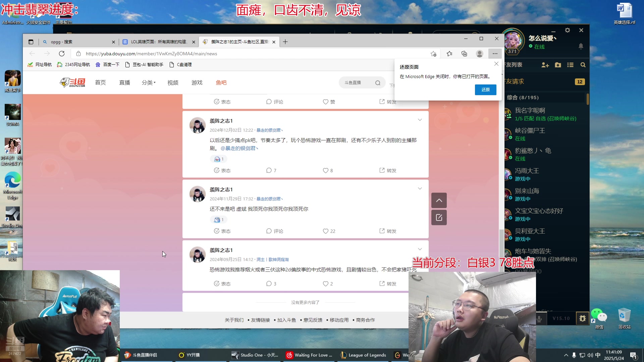
Task: Open the 意见反馈 footer link
Action: [x=313, y=320]
